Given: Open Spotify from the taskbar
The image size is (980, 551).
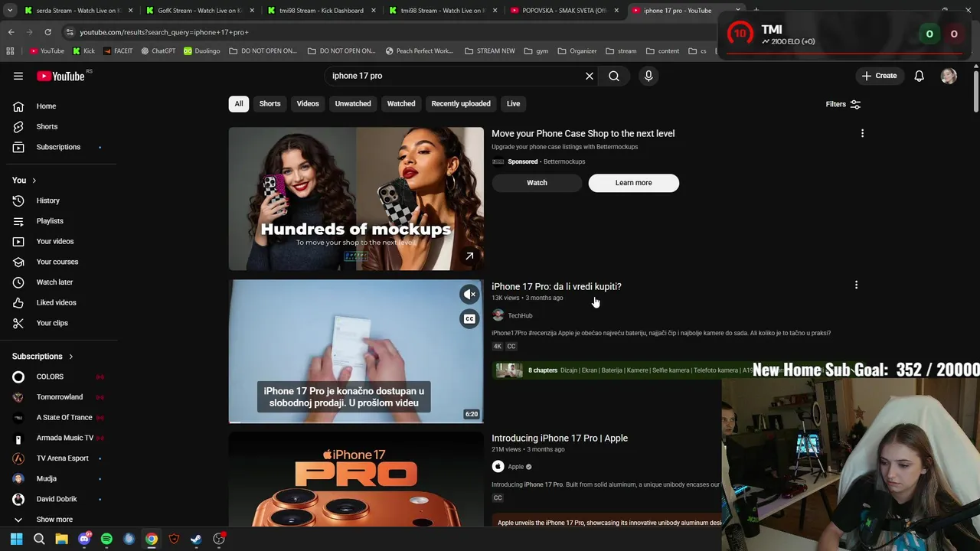Looking at the screenshot, I should 106,539.
